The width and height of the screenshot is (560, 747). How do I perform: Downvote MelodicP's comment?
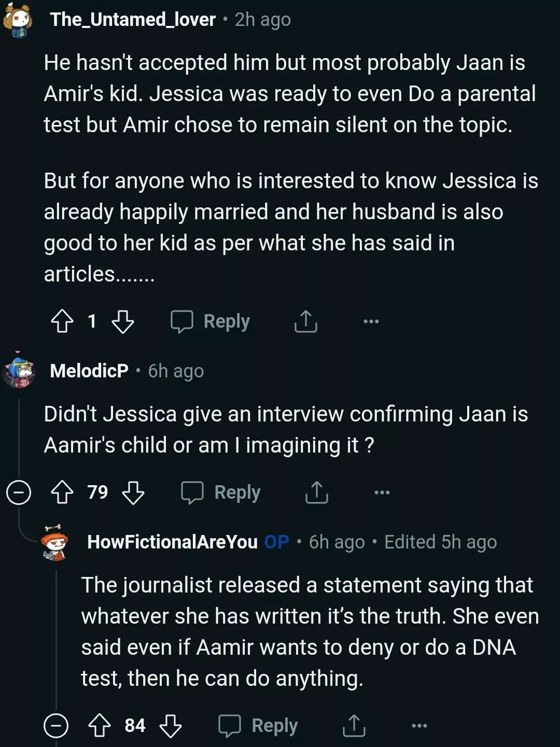tap(133, 492)
